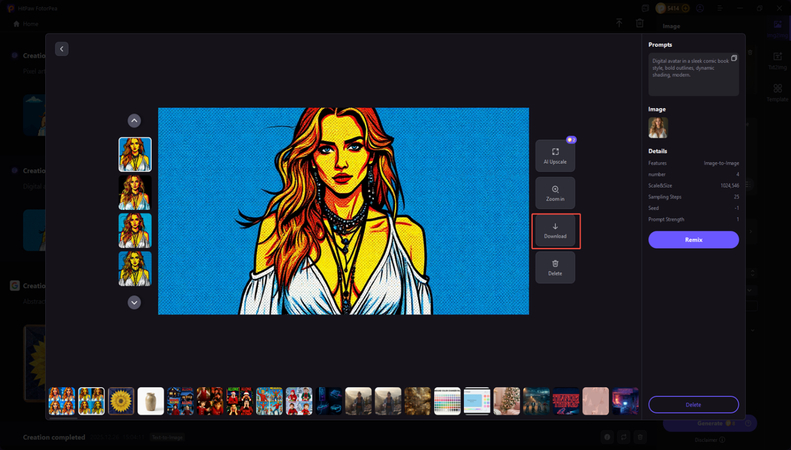
Task: Open the Stranger Things poster thumbnail
Action: pyautogui.click(x=566, y=401)
